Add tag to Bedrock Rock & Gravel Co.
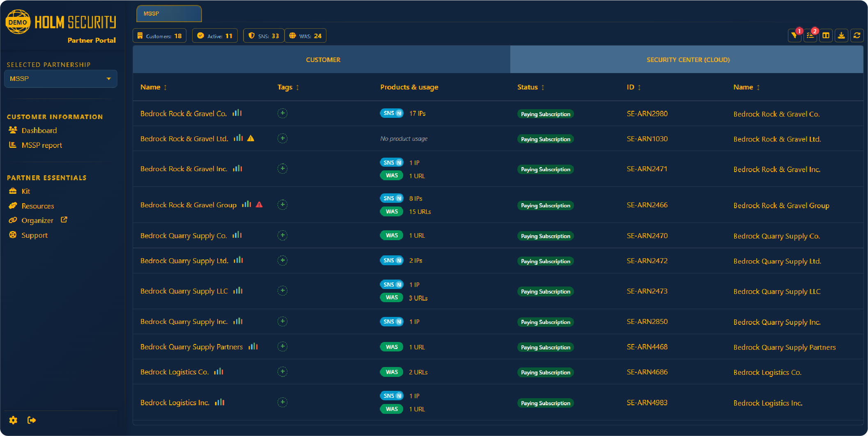 tap(282, 113)
